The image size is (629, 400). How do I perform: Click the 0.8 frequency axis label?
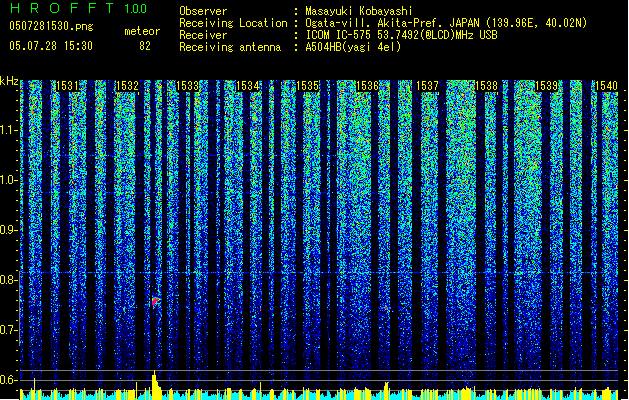coord(8,280)
